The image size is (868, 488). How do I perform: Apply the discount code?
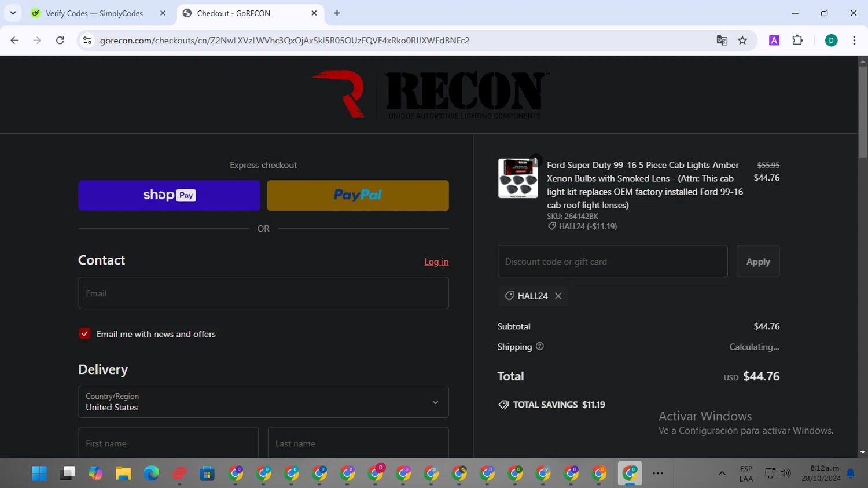pos(758,261)
